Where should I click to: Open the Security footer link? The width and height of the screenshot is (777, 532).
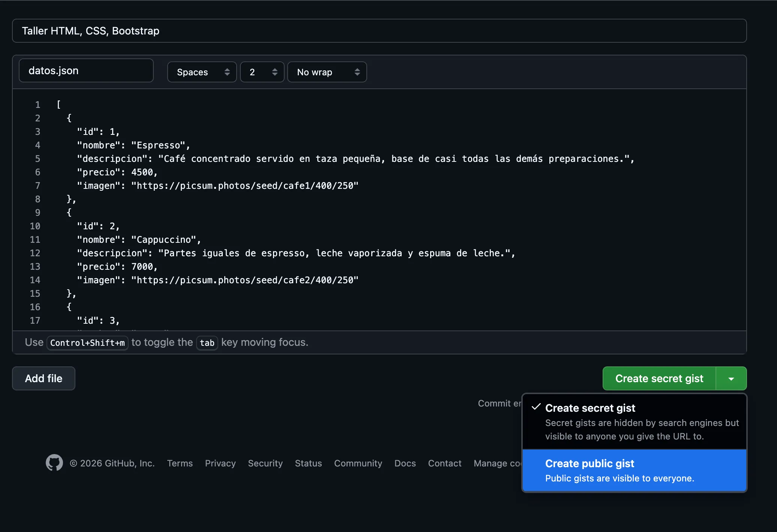[265, 463]
